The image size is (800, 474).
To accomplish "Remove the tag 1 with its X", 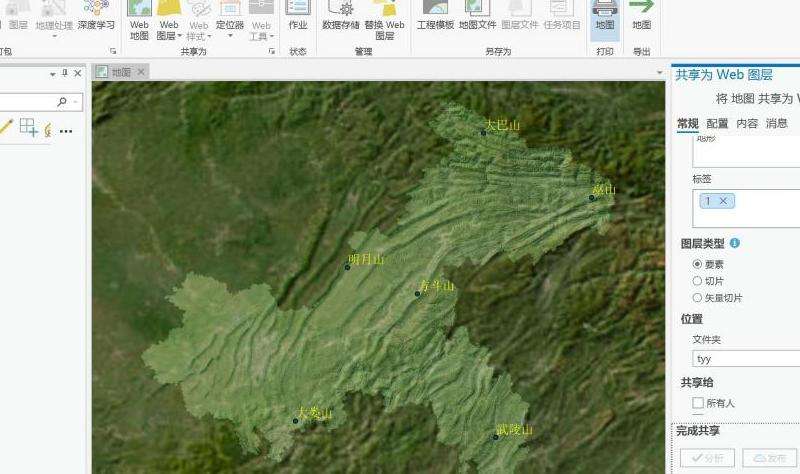I will [723, 201].
